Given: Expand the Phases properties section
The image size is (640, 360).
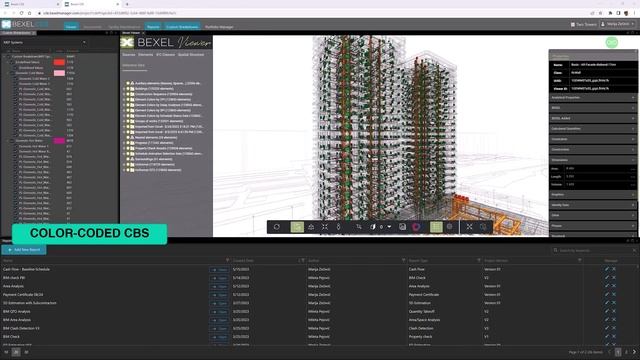Looking at the screenshot, I should click(x=593, y=226).
